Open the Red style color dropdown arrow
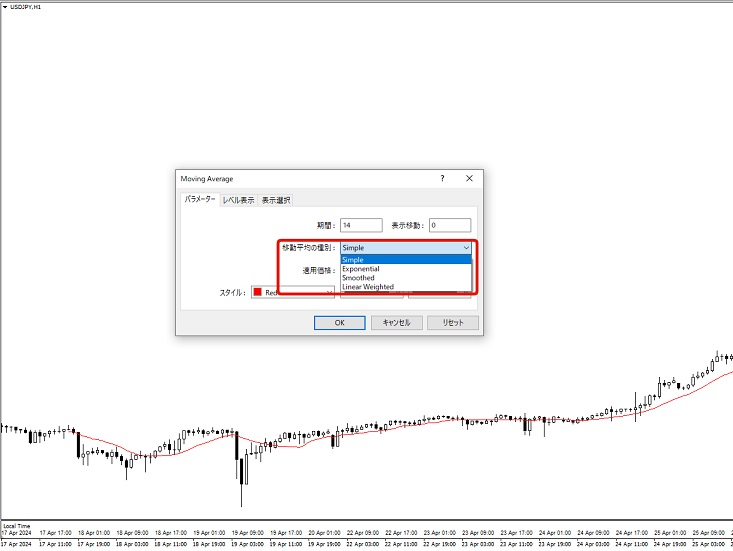Screen dimensions: 733x551 [x=329, y=293]
